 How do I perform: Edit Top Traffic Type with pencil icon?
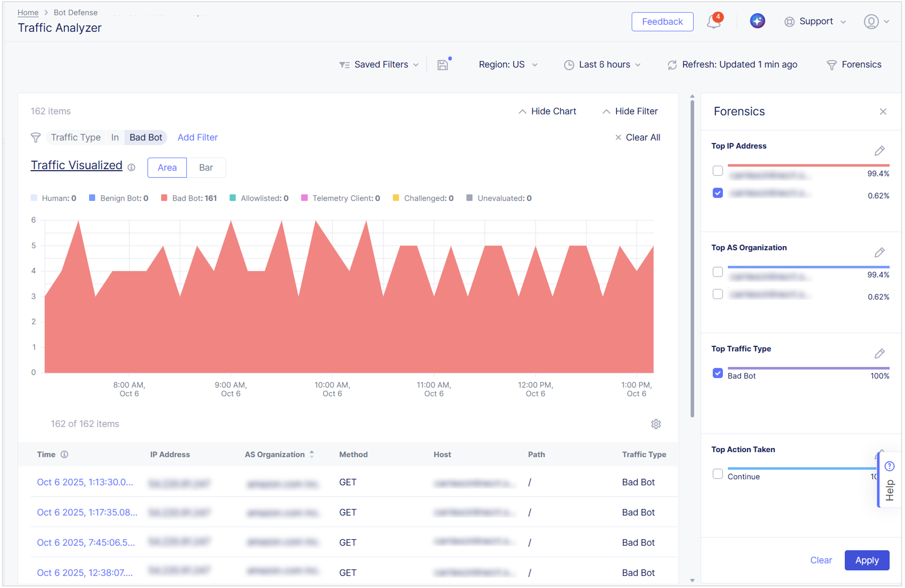click(879, 354)
